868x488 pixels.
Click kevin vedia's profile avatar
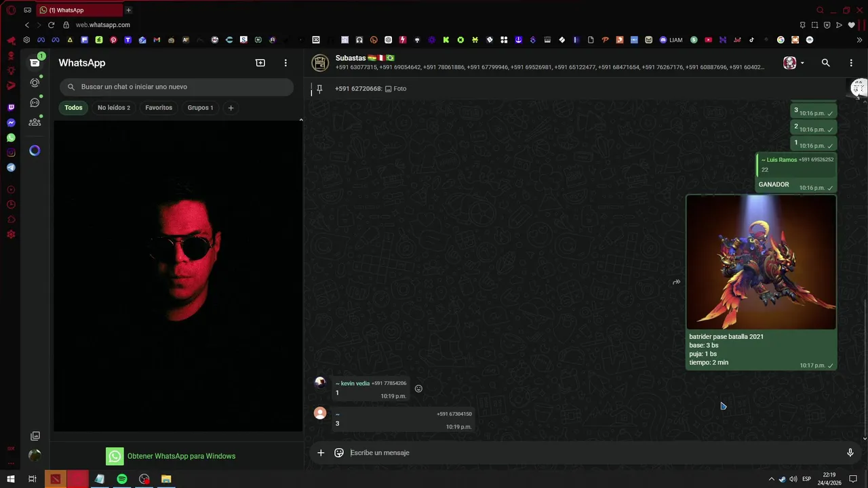pos(320,382)
